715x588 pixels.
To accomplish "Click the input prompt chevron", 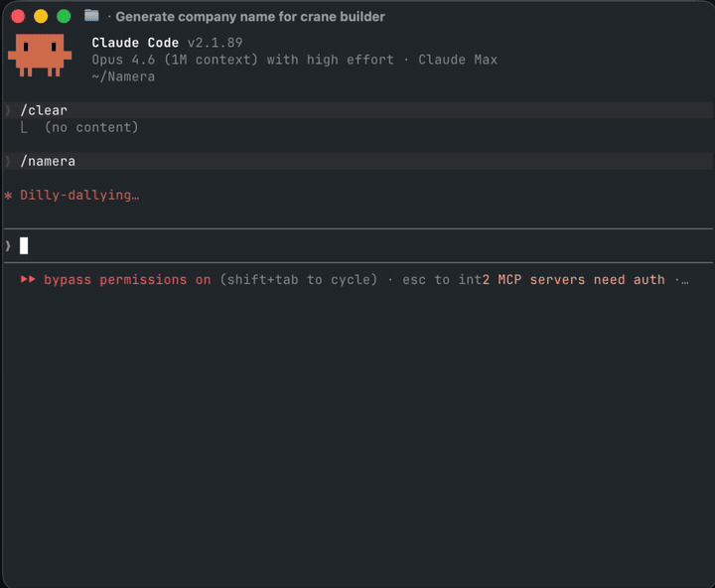I will tap(8, 246).
